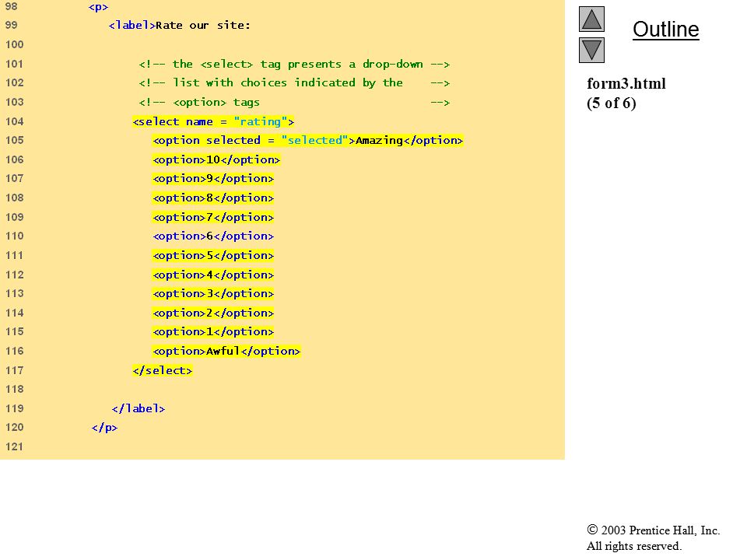Click the option 1 code line
The width and height of the screenshot is (747, 560).
[x=213, y=332]
